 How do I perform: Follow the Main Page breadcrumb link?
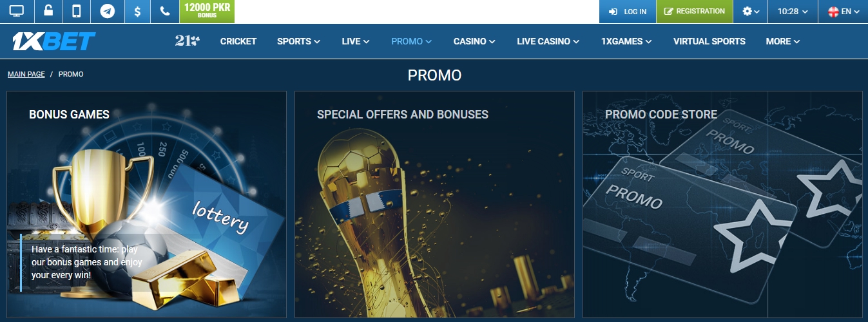(26, 74)
